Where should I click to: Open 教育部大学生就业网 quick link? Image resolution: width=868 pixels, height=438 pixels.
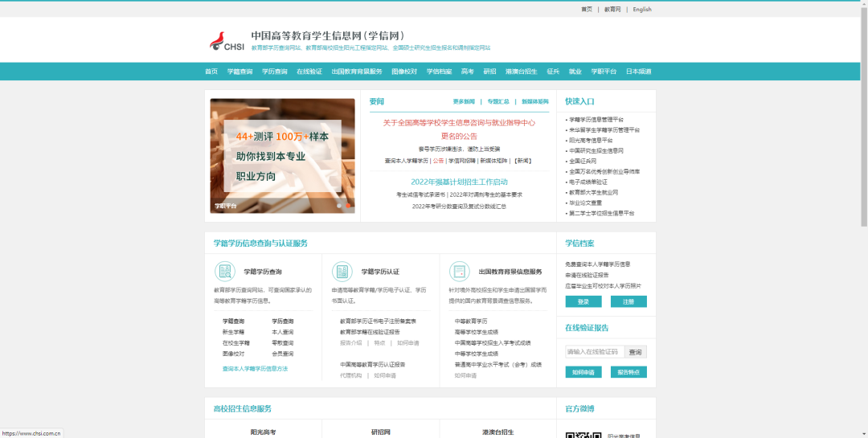593,192
